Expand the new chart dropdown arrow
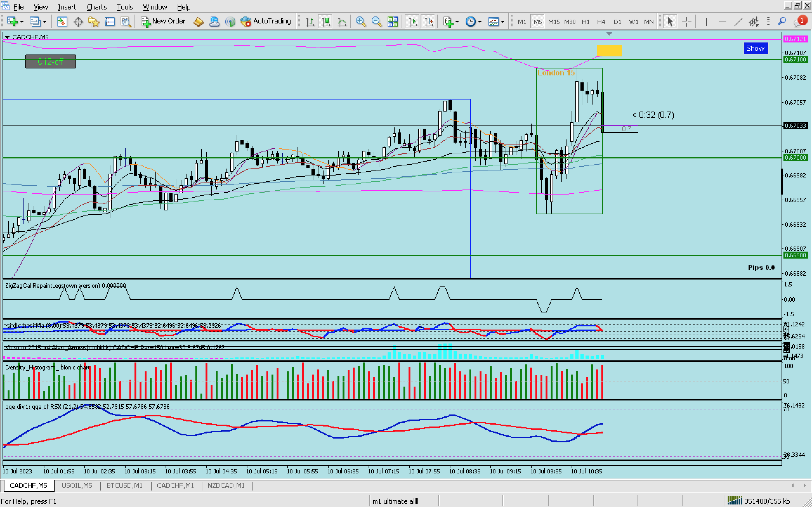The width and height of the screenshot is (812, 507). pos(22,22)
